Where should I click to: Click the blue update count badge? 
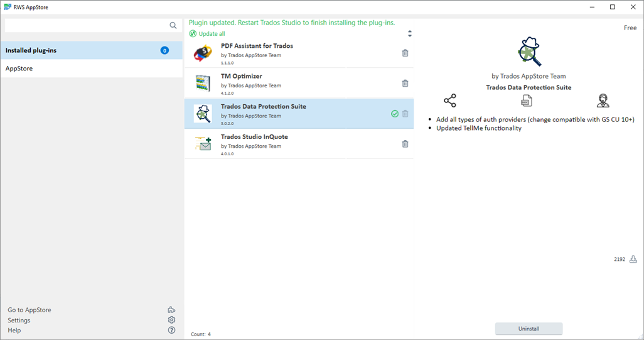[x=164, y=50]
